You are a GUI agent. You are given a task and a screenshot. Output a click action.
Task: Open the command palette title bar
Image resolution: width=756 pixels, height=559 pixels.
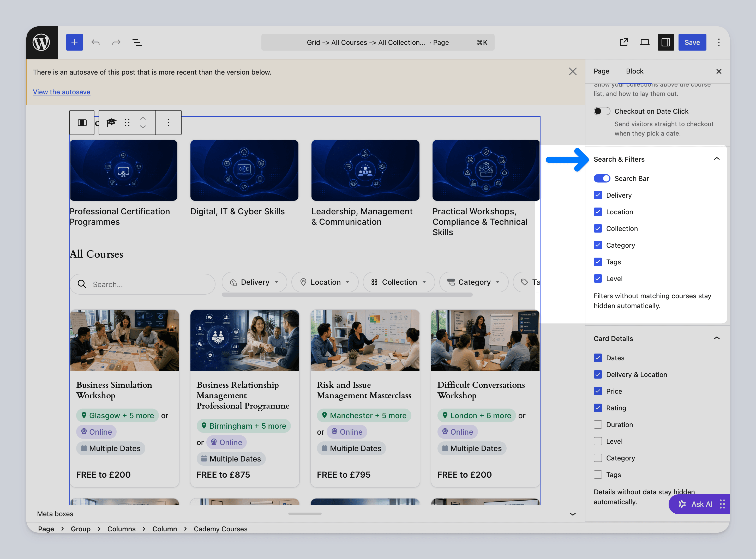coord(377,42)
